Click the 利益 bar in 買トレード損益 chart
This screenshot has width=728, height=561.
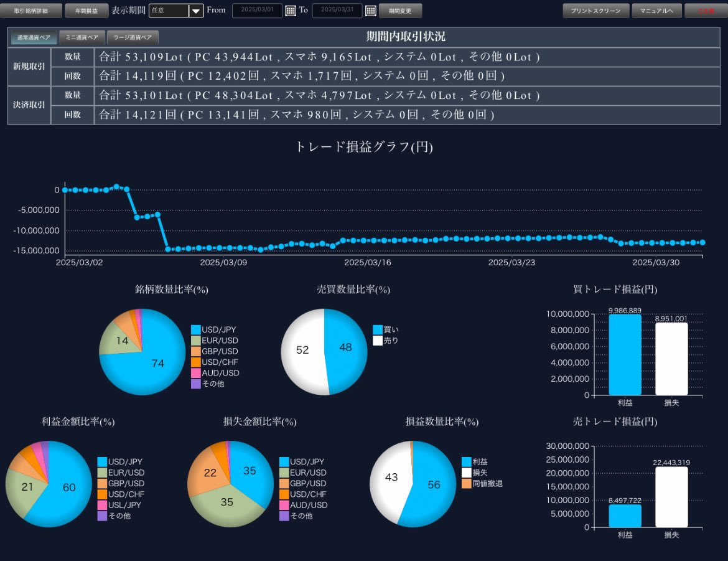(625, 355)
